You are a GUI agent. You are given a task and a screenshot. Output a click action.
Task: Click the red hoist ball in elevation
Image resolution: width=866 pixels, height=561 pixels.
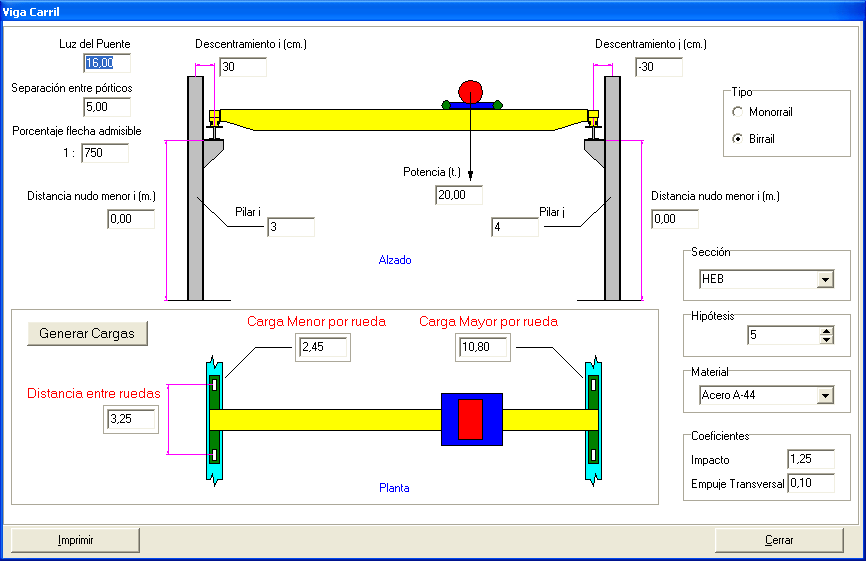pyautogui.click(x=469, y=90)
